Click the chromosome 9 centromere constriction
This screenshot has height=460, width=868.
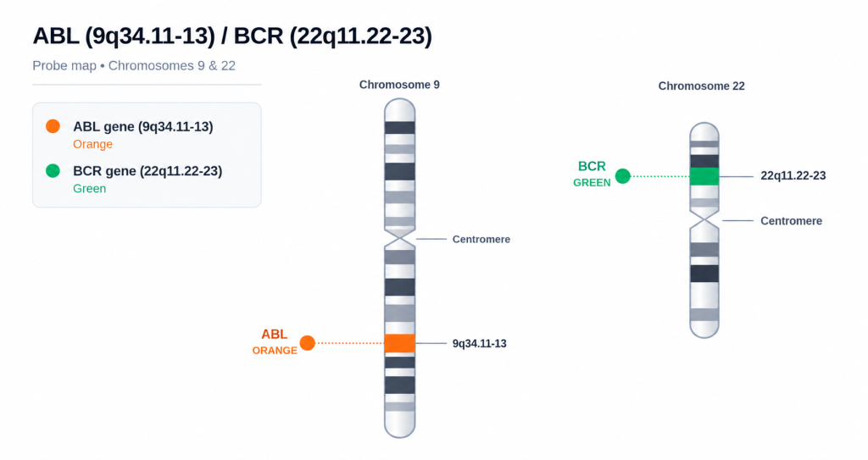click(400, 239)
